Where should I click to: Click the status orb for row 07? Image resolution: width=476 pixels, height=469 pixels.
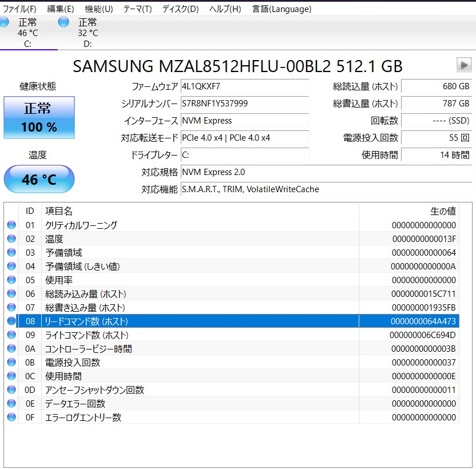pyautogui.click(x=11, y=307)
